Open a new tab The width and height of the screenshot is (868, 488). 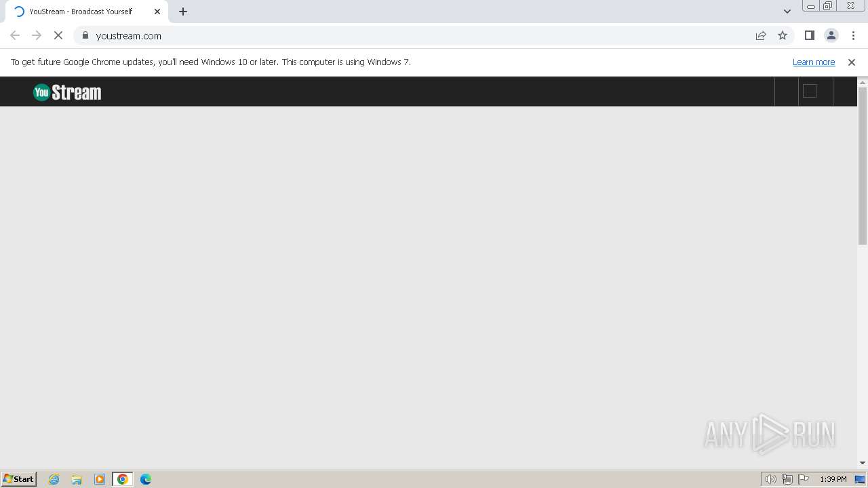coord(183,12)
